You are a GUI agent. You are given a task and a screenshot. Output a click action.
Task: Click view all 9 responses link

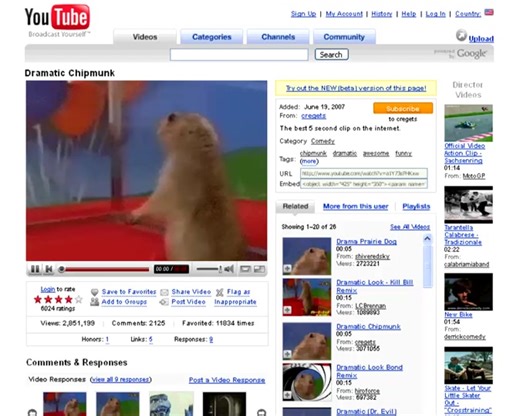[121, 380]
